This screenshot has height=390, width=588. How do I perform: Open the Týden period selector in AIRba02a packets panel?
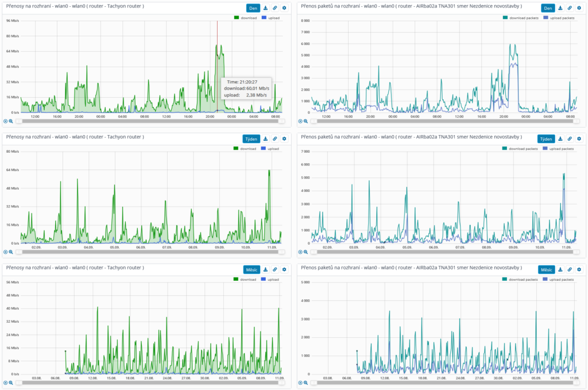pos(546,139)
